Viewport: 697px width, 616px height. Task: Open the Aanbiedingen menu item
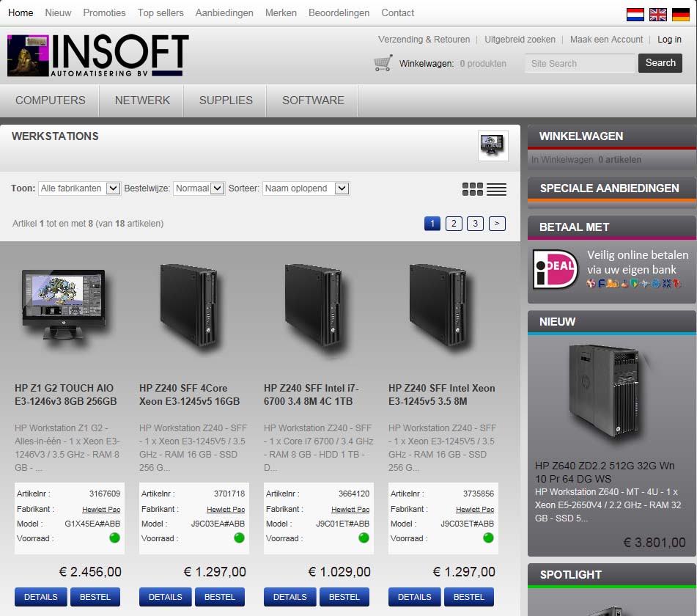tap(224, 13)
